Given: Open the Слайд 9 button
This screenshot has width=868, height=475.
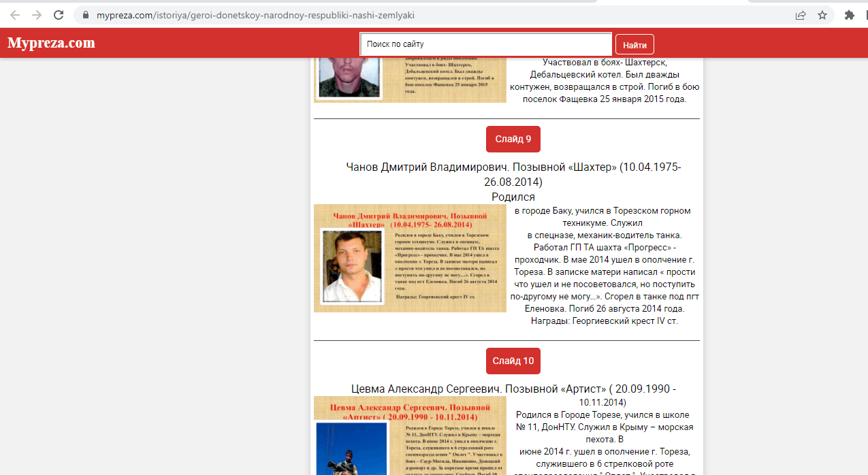Looking at the screenshot, I should (x=513, y=139).
